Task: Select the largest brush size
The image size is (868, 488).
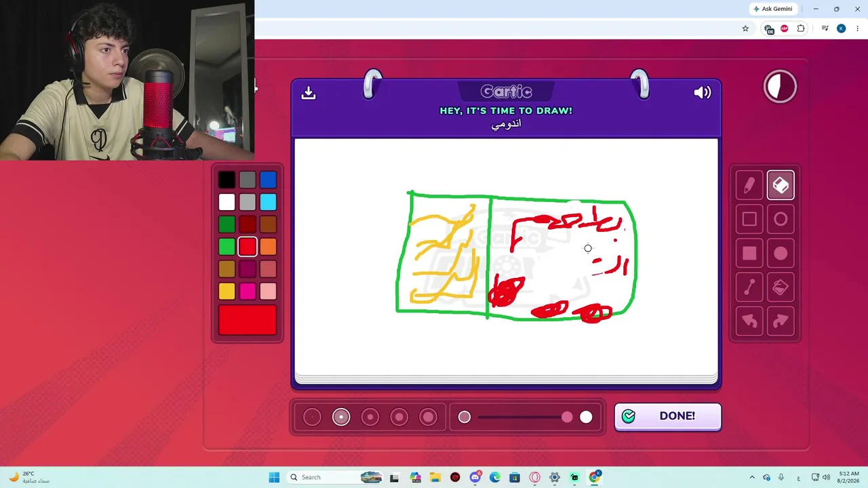Action: click(x=429, y=417)
